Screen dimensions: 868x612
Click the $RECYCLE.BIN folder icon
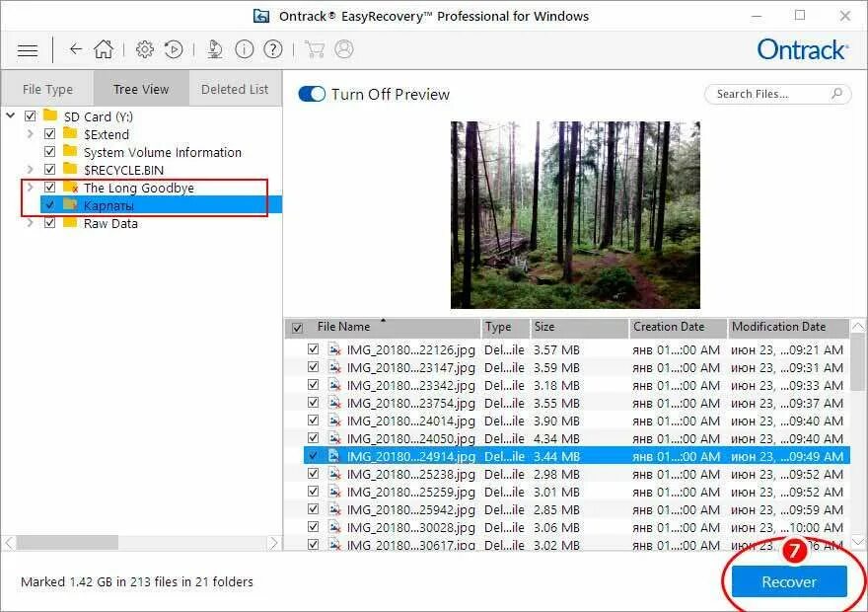point(70,169)
